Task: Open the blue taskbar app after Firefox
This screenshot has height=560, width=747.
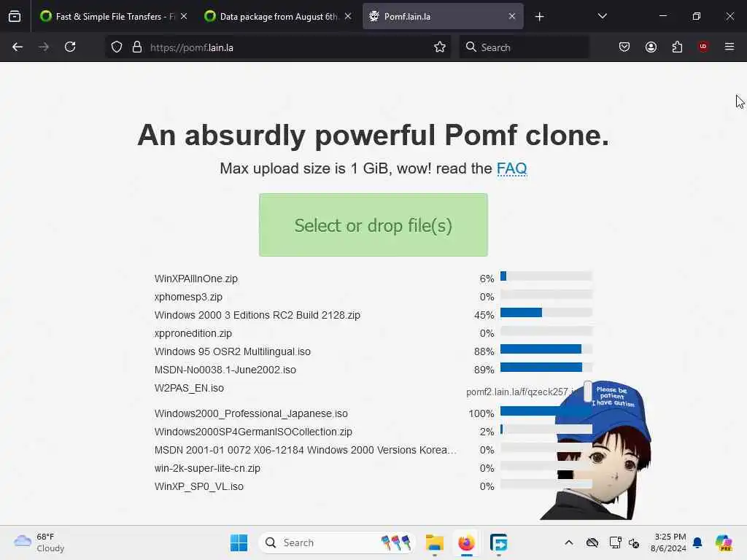Action: [498, 542]
